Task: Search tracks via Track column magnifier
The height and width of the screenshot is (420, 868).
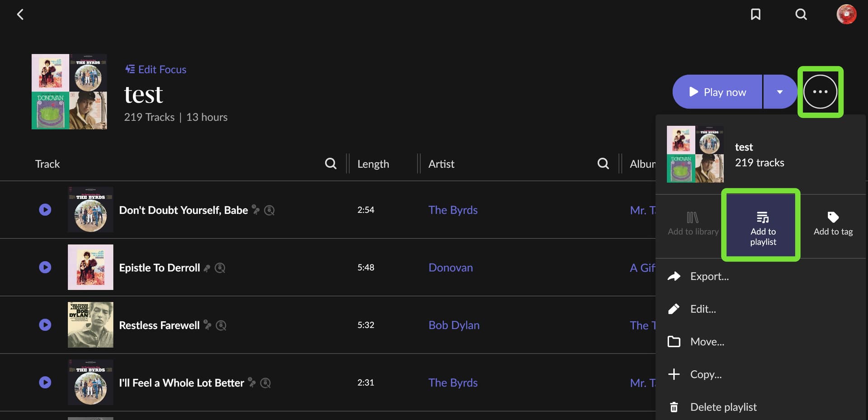Action: (330, 164)
